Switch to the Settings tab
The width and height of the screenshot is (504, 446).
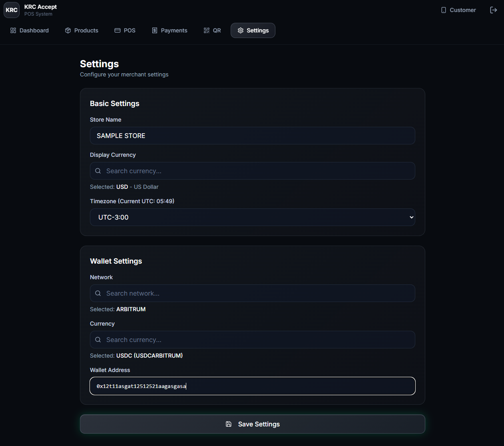(x=253, y=30)
